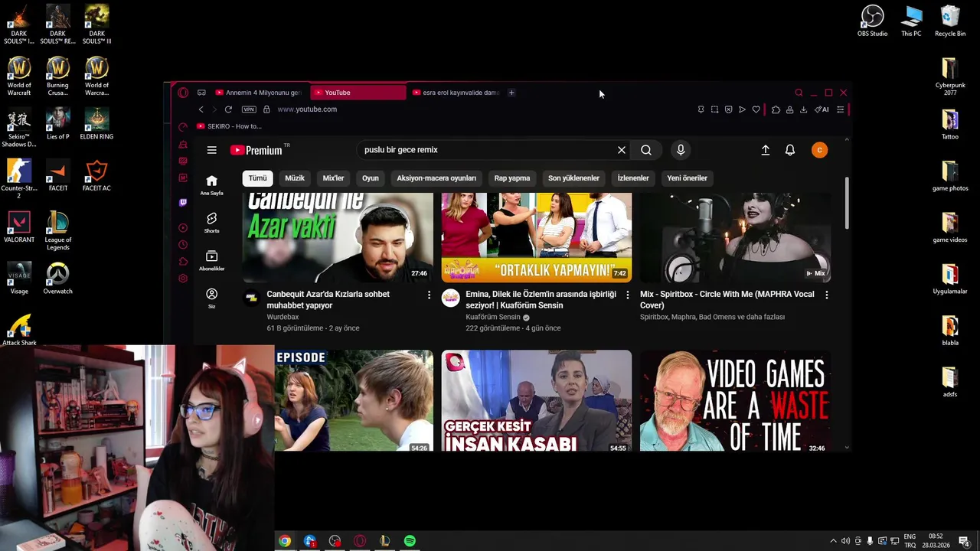Open the YouTube create upload icon
The image size is (980, 551).
click(x=765, y=150)
